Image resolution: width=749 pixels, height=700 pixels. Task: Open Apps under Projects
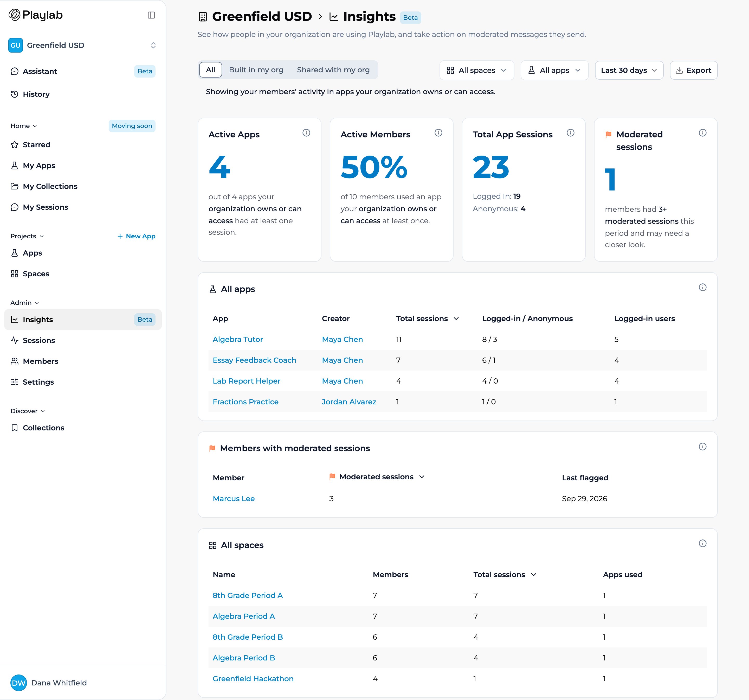coord(83,253)
